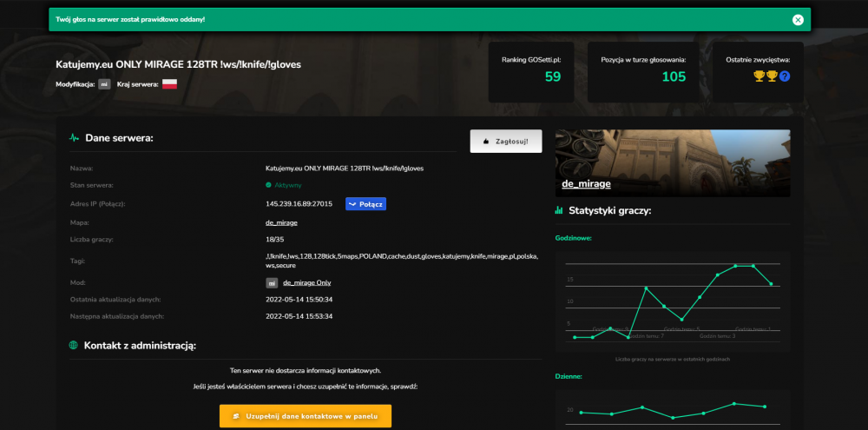868x430 pixels.
Task: Click the Ostatnie zwycięstwa card label
Action: click(x=758, y=60)
